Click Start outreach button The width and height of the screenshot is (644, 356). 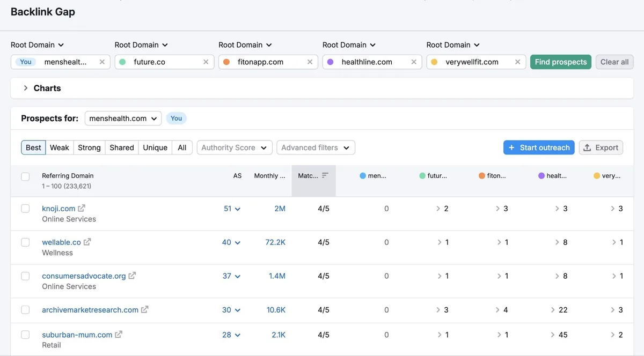[539, 147]
